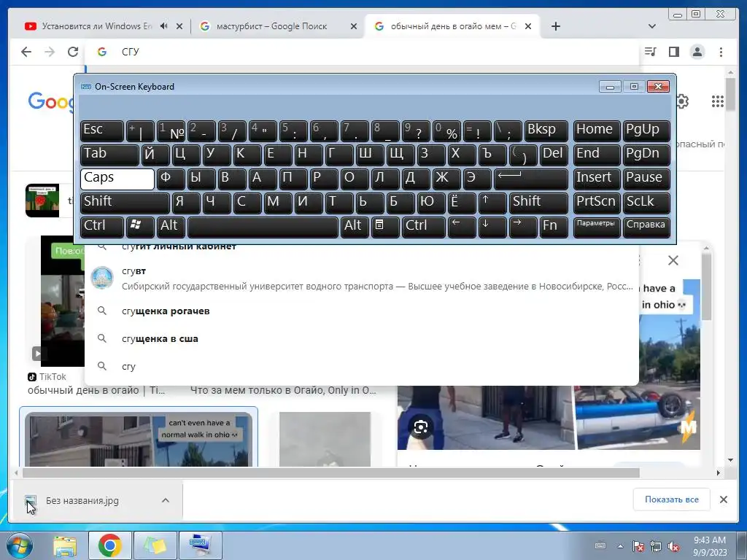Close the downloads bar
The width and height of the screenshot is (747, 560).
pos(723,499)
